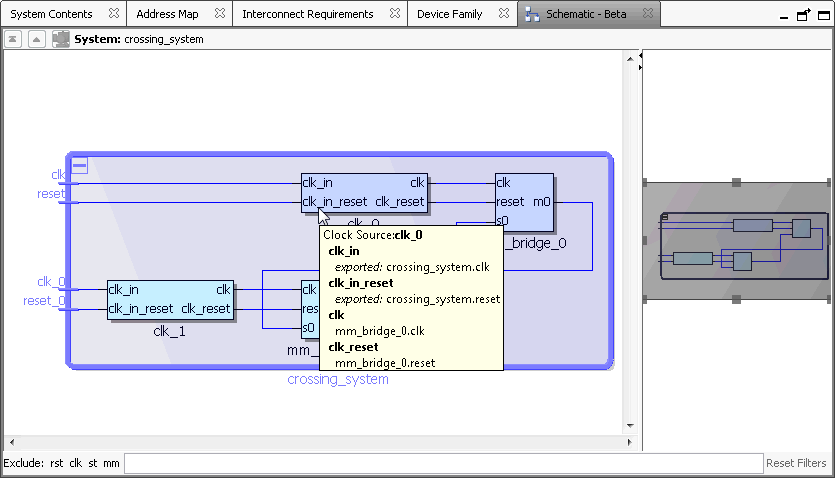Image resolution: width=835 pixels, height=478 pixels.
Task: Close the Device Family tab
Action: coord(503,14)
